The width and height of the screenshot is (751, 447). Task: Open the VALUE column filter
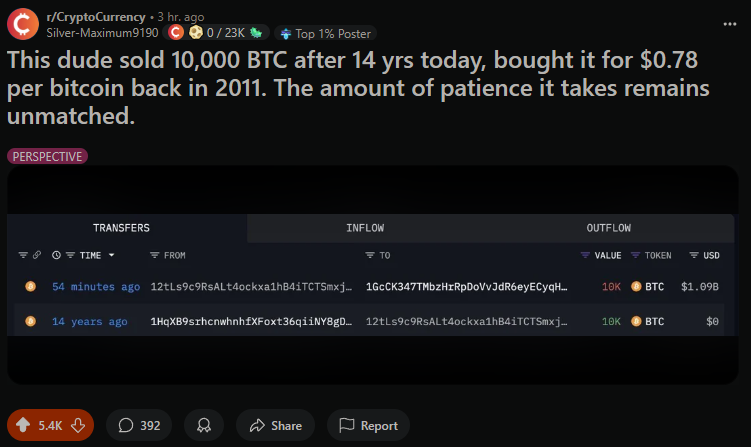coord(585,255)
